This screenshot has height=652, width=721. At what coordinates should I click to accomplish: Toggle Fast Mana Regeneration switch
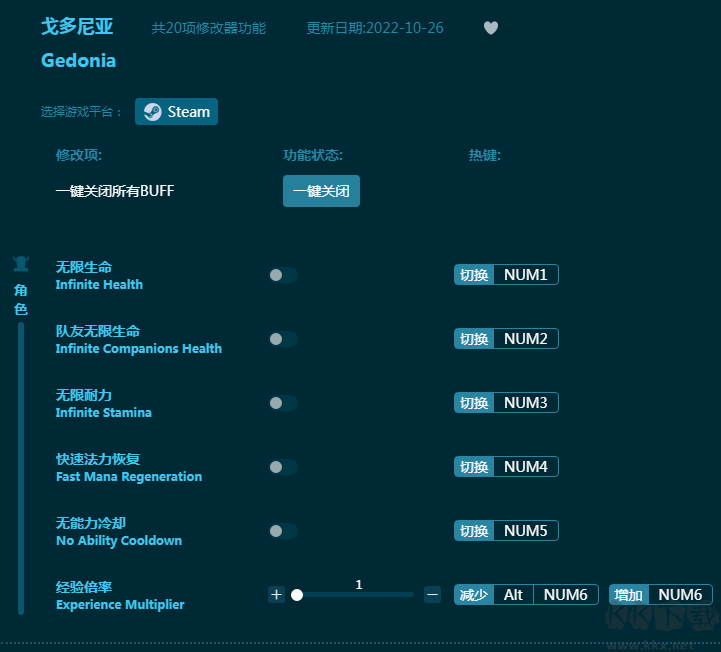pos(283,467)
